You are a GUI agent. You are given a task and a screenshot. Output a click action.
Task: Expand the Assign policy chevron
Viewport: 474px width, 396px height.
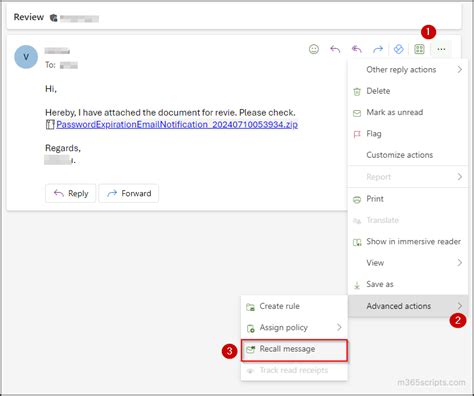pyautogui.click(x=339, y=327)
